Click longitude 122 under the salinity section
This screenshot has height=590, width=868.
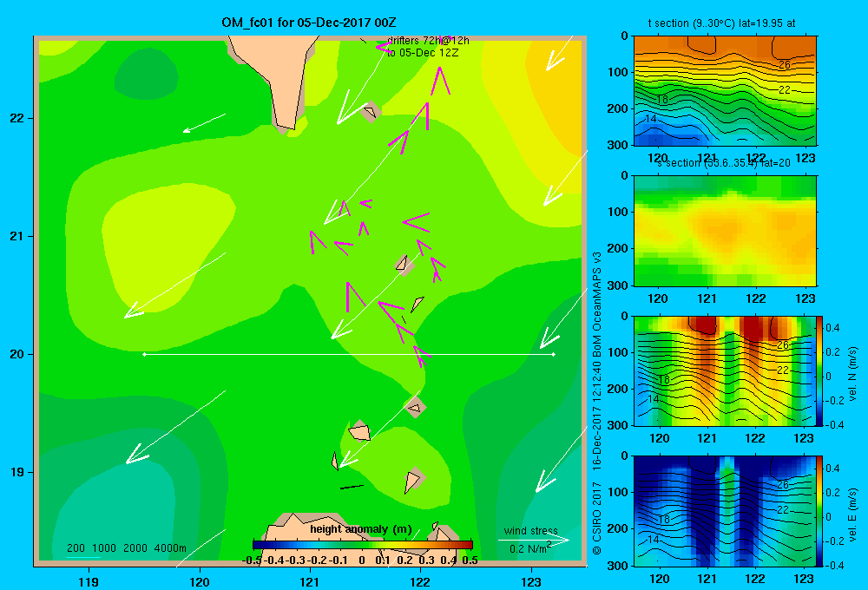tap(756, 298)
